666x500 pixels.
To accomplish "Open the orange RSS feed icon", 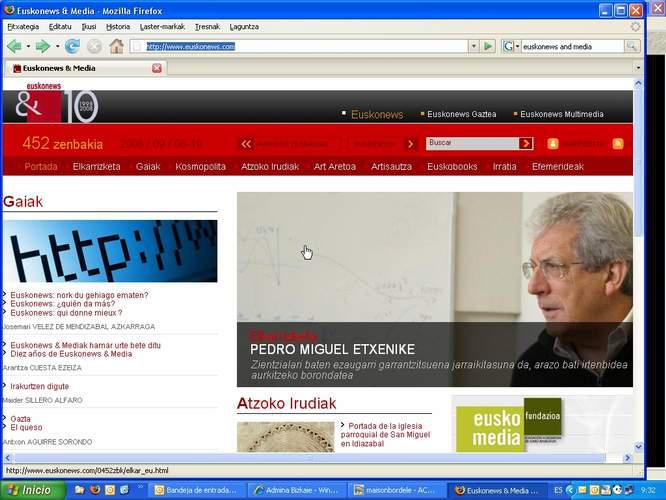I will click(618, 144).
